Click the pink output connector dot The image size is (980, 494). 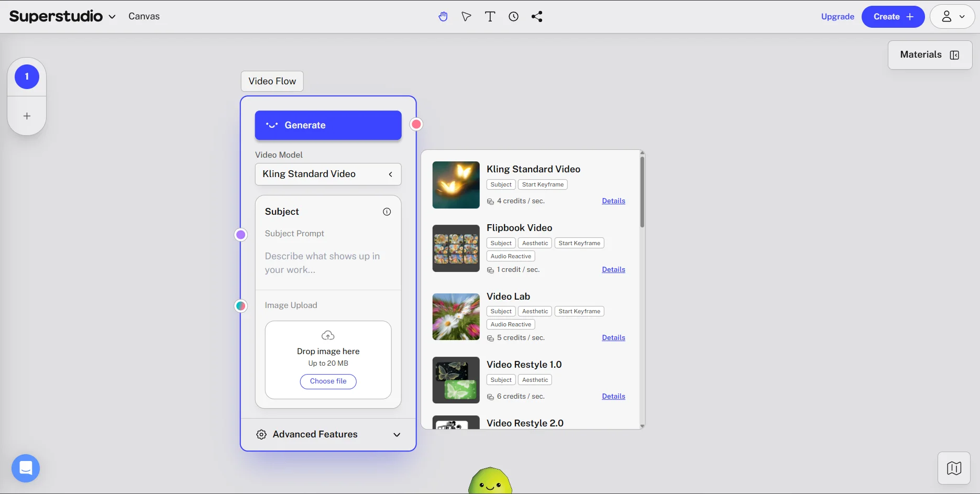coord(416,124)
